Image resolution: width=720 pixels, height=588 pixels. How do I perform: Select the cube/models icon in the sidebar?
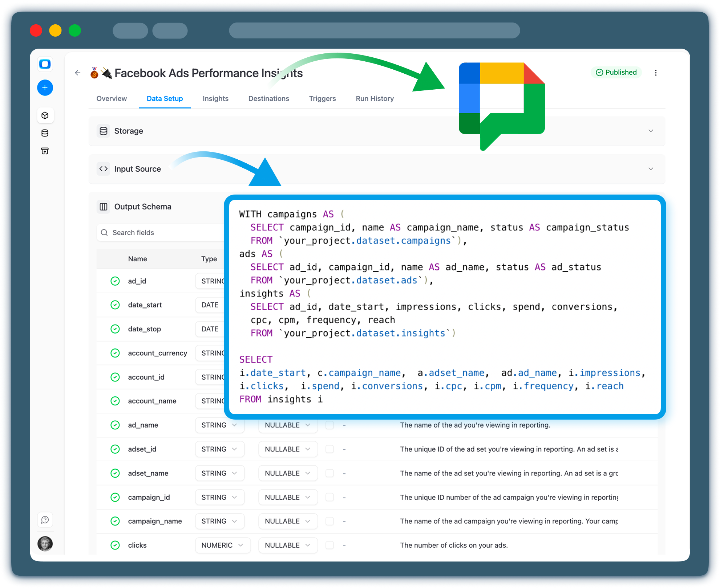click(x=45, y=115)
